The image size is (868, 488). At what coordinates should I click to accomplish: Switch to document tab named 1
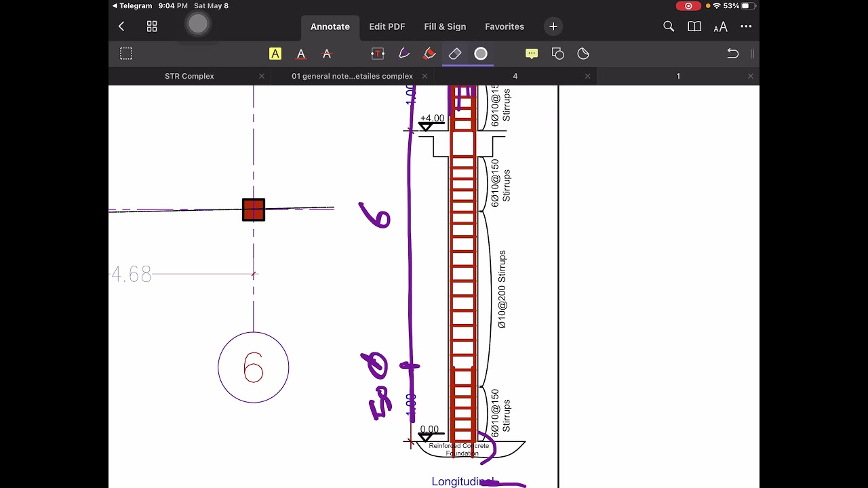[678, 76]
